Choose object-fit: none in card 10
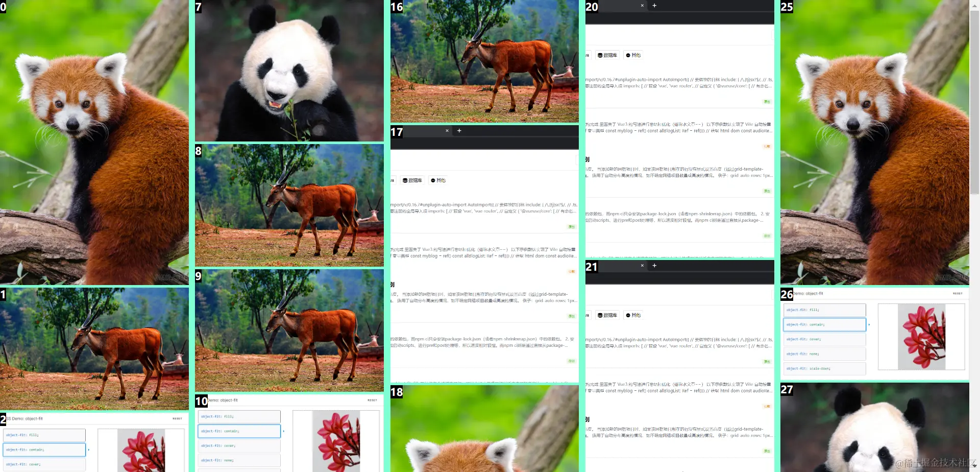Image resolution: width=980 pixels, height=472 pixels. click(x=239, y=461)
